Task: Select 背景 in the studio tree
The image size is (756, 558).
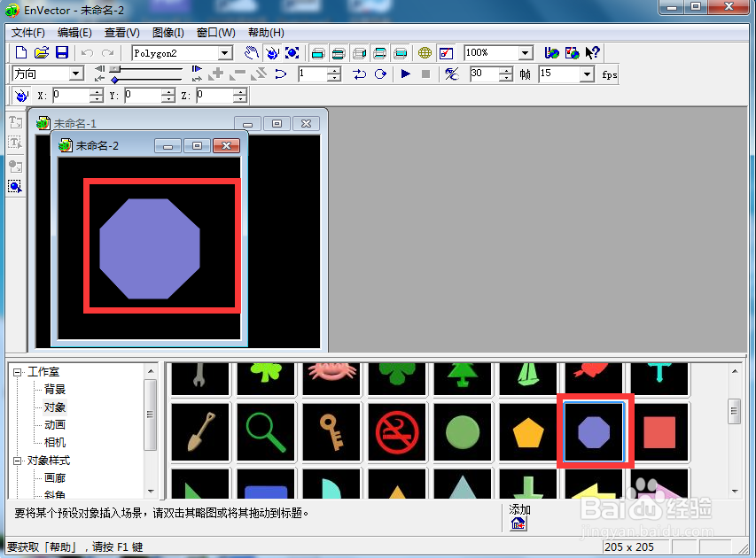Action: (x=54, y=390)
